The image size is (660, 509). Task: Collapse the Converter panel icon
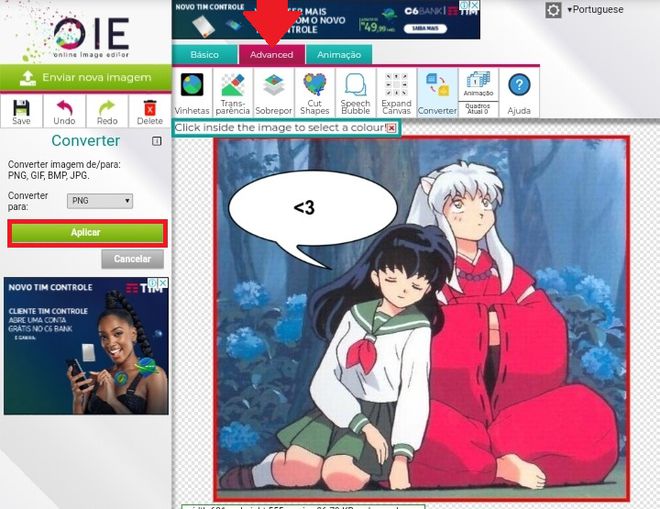pos(156,141)
